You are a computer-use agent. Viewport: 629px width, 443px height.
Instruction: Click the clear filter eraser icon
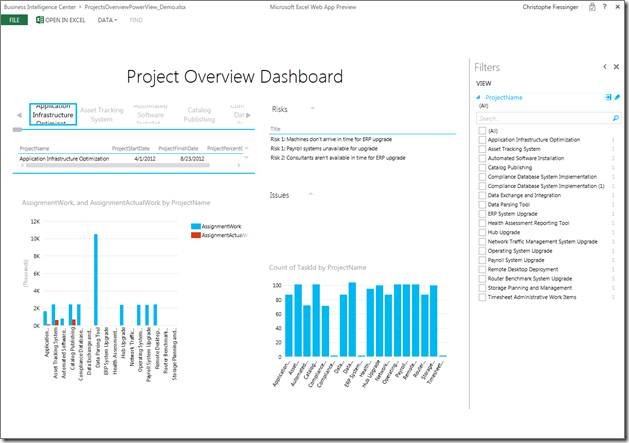point(617,98)
